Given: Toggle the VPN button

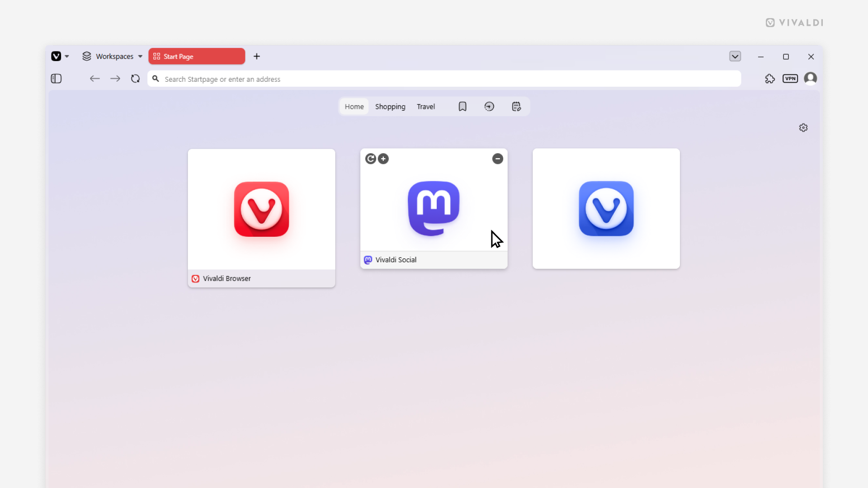Looking at the screenshot, I should (790, 79).
